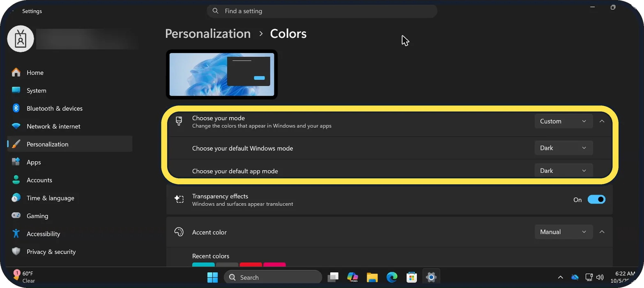This screenshot has width=644, height=288.
Task: Restore down the Settings window
Action: [x=613, y=7]
